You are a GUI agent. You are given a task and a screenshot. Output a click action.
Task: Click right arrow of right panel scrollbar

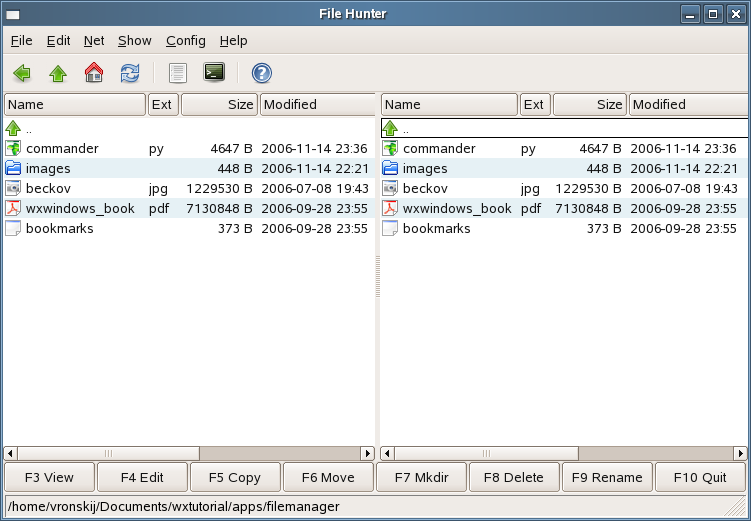pos(743,453)
